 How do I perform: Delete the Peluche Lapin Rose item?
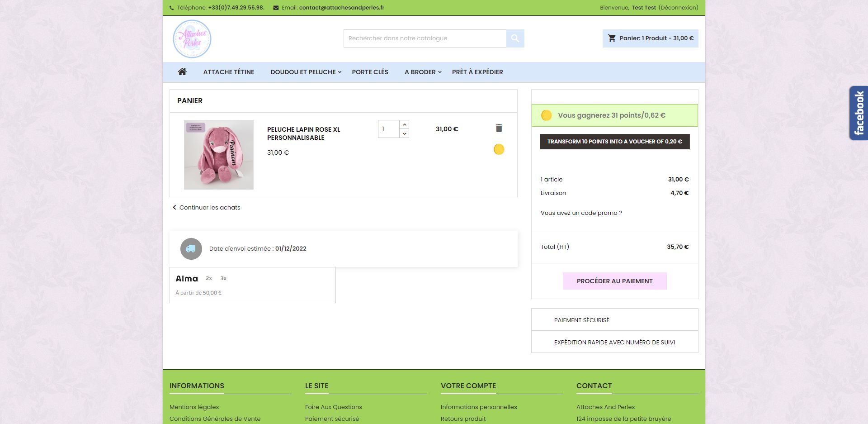(x=499, y=128)
